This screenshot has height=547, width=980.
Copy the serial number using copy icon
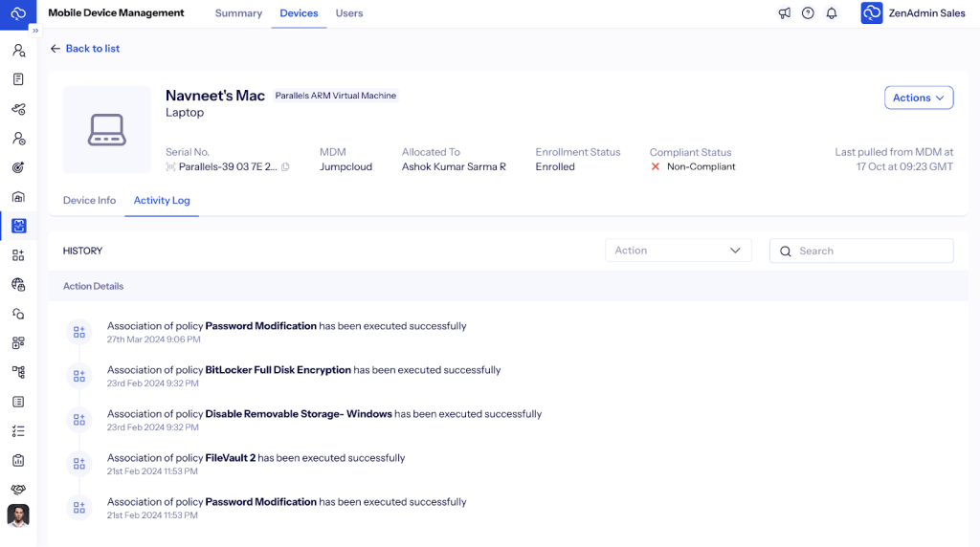(x=285, y=167)
